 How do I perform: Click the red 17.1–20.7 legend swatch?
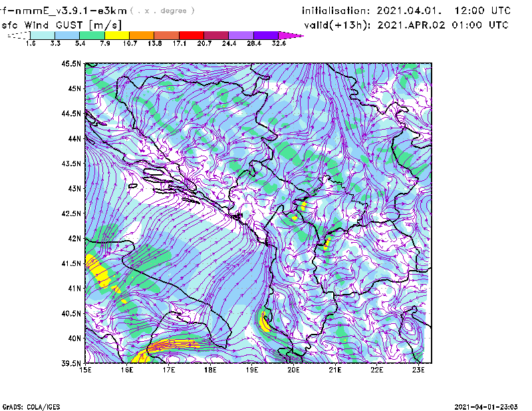[x=192, y=35]
